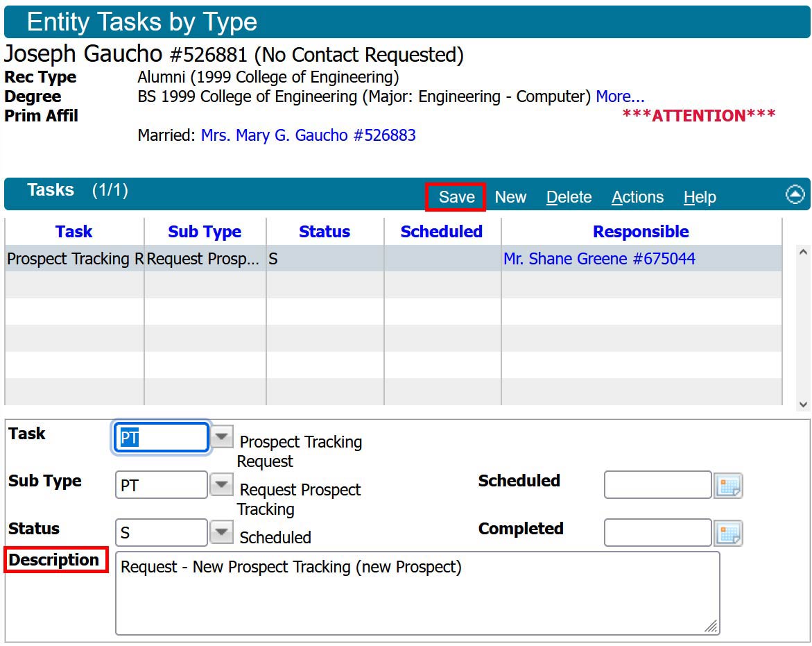Sort tasks by the Responsible column header
Image resolution: width=812 pixels, height=646 pixels.
(x=640, y=231)
